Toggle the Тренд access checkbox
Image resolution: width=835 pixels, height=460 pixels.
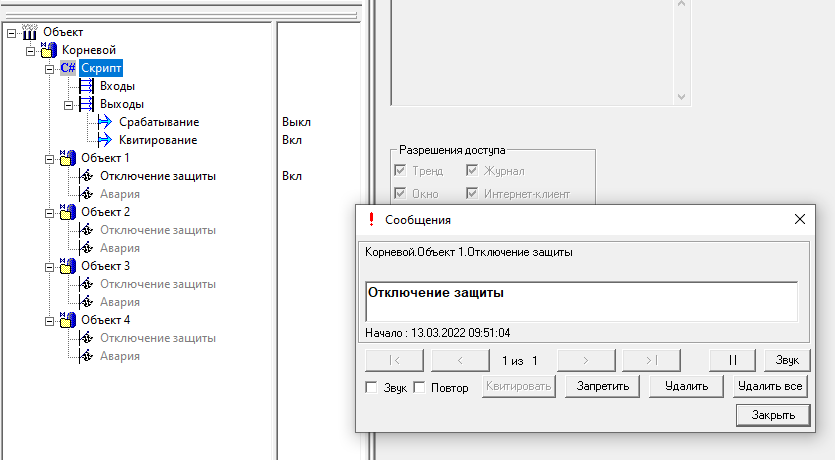pyautogui.click(x=400, y=170)
